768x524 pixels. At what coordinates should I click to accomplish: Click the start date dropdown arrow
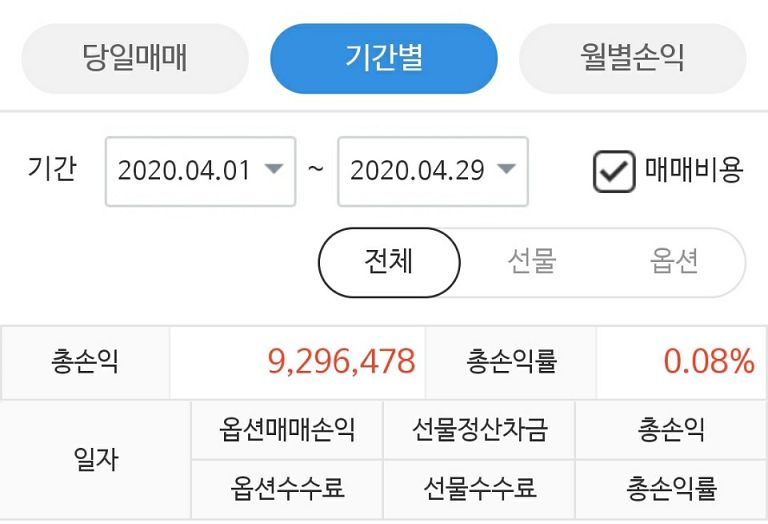[x=273, y=169]
